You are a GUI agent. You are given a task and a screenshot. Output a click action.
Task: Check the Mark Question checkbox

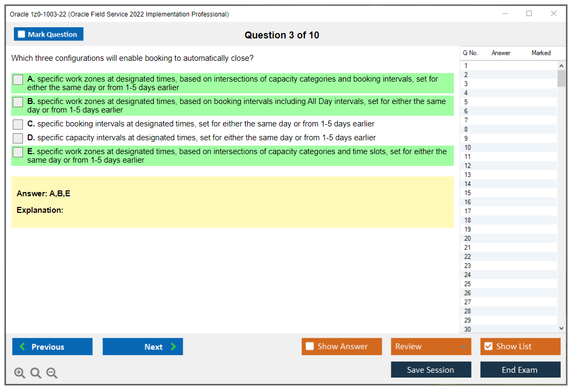21,34
